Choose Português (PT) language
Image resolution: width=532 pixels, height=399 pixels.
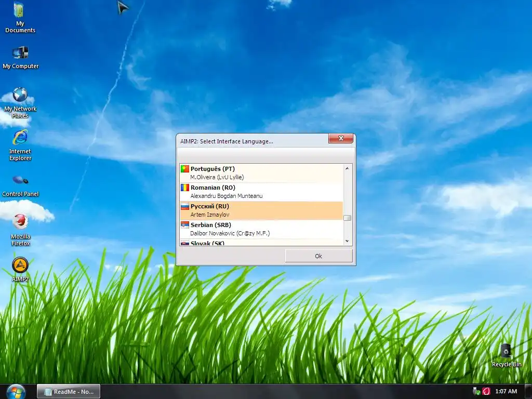tap(261, 173)
